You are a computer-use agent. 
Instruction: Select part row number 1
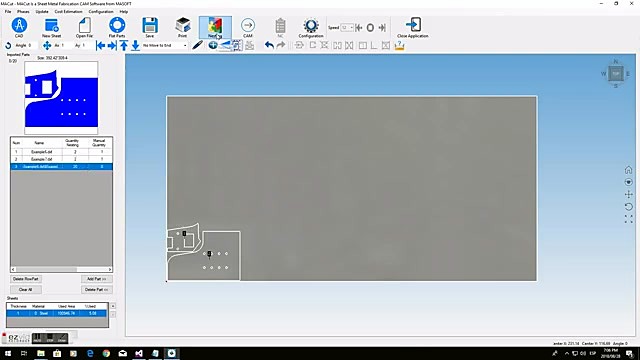point(61,152)
